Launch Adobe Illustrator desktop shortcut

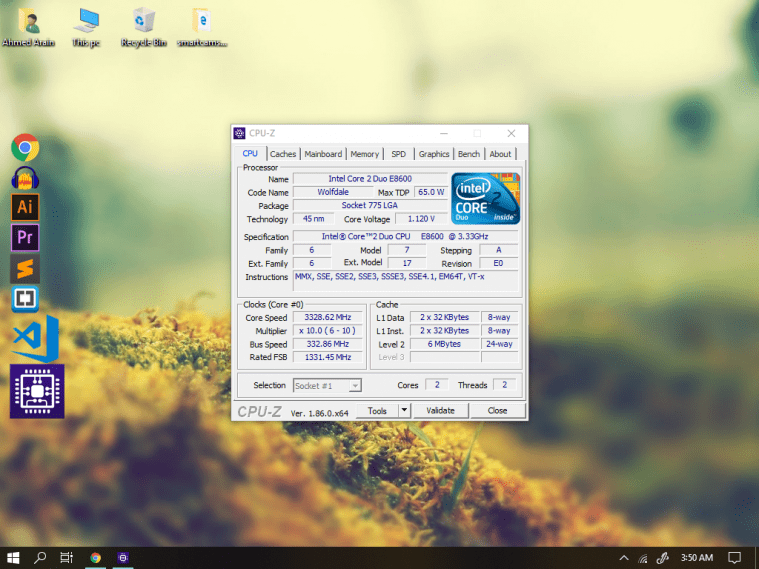pos(25,207)
